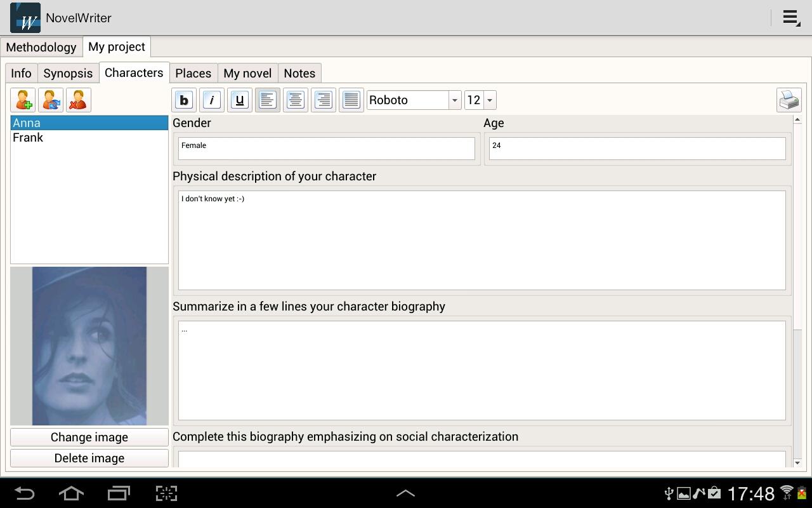The height and width of the screenshot is (508, 812).
Task: Align text to the right
Action: coord(324,100)
